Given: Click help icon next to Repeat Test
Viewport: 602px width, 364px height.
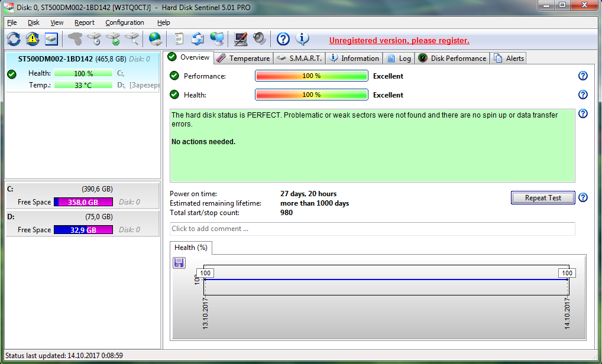Looking at the screenshot, I should [582, 198].
